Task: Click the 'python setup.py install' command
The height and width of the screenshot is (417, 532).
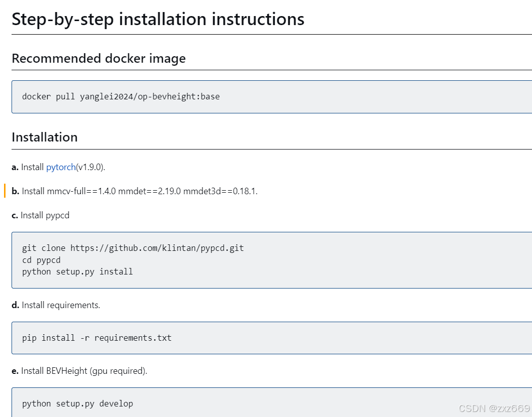Action: [77, 272]
